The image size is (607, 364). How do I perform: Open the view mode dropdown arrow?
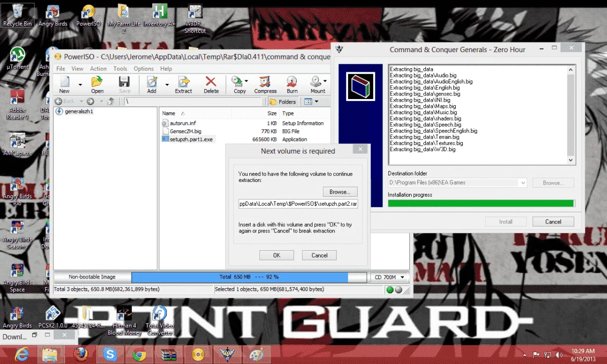(317, 102)
